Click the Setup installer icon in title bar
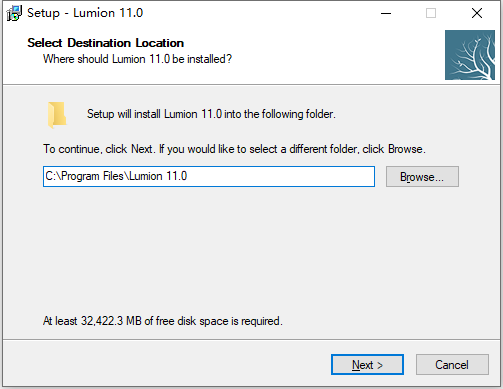The image size is (503, 389). (x=14, y=13)
